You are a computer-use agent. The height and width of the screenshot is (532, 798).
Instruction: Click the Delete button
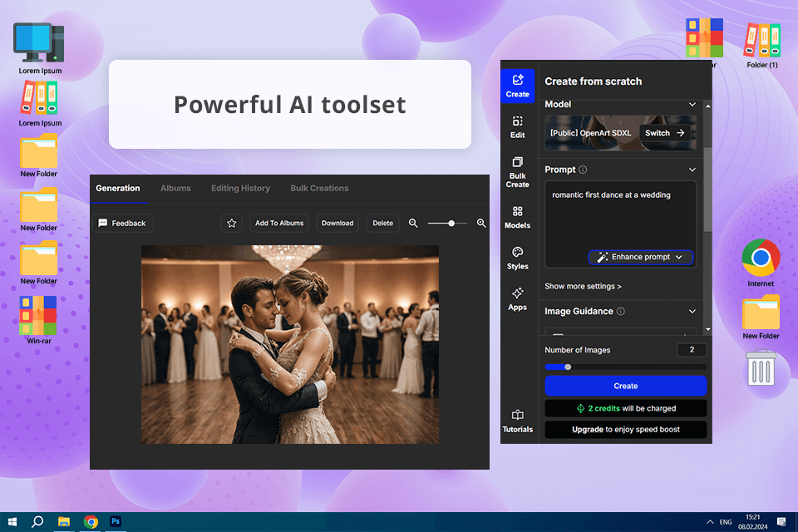click(x=382, y=223)
